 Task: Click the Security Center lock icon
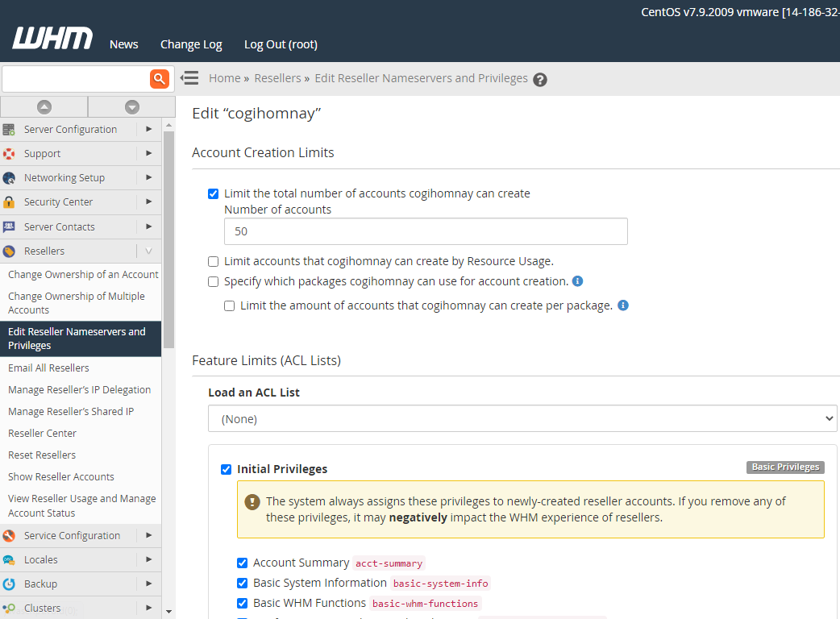(9, 202)
